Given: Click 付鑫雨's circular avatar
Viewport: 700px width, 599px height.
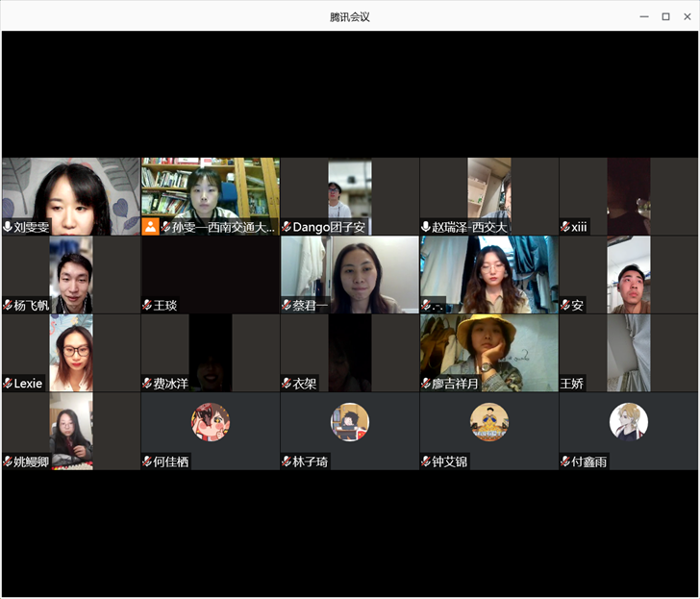Looking at the screenshot, I should (629, 422).
